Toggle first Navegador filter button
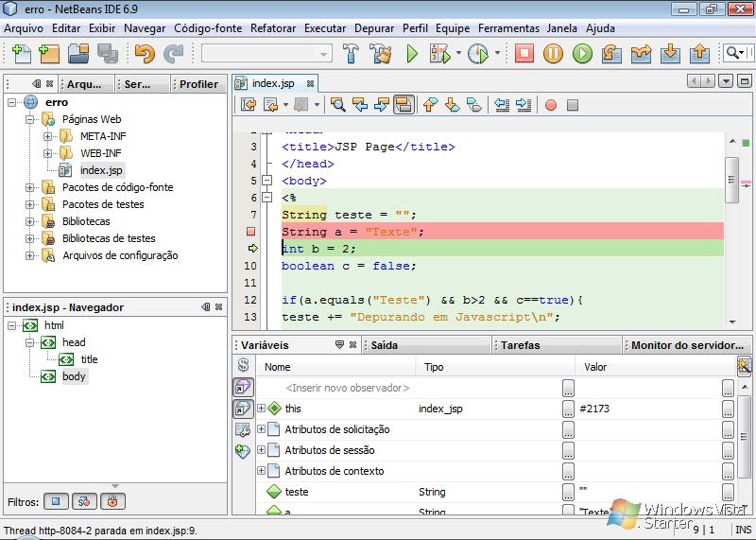The image size is (756, 540). click(x=56, y=501)
